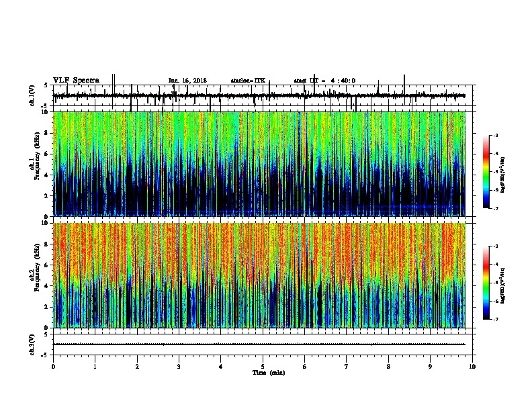Click the time axis tick label "7"
532x411 pixels.
coord(347,367)
